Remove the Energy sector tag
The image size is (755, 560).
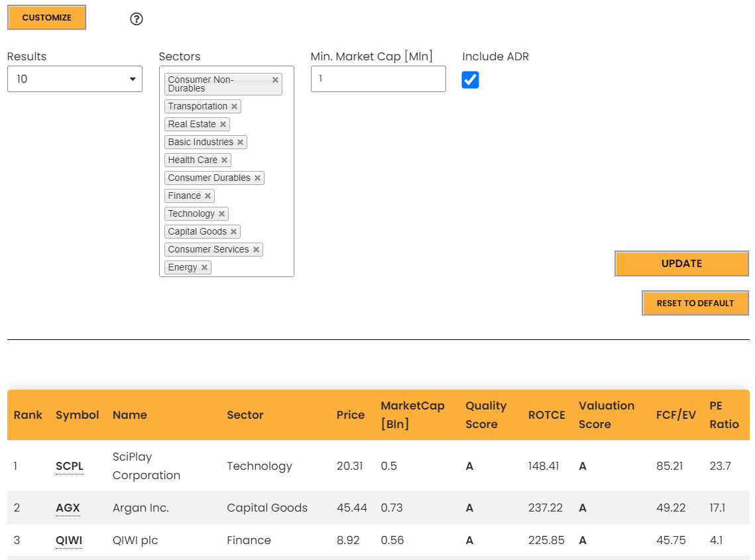click(204, 267)
